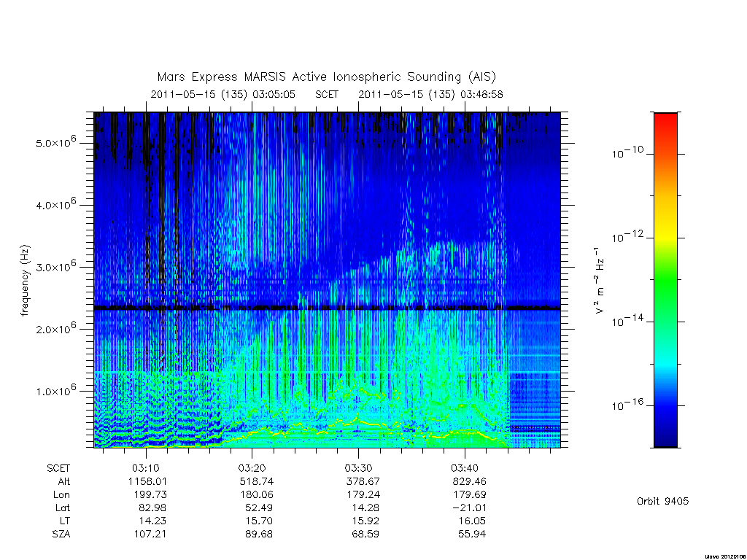Click the green band of color bar
747x560 pixels.
(x=665, y=281)
